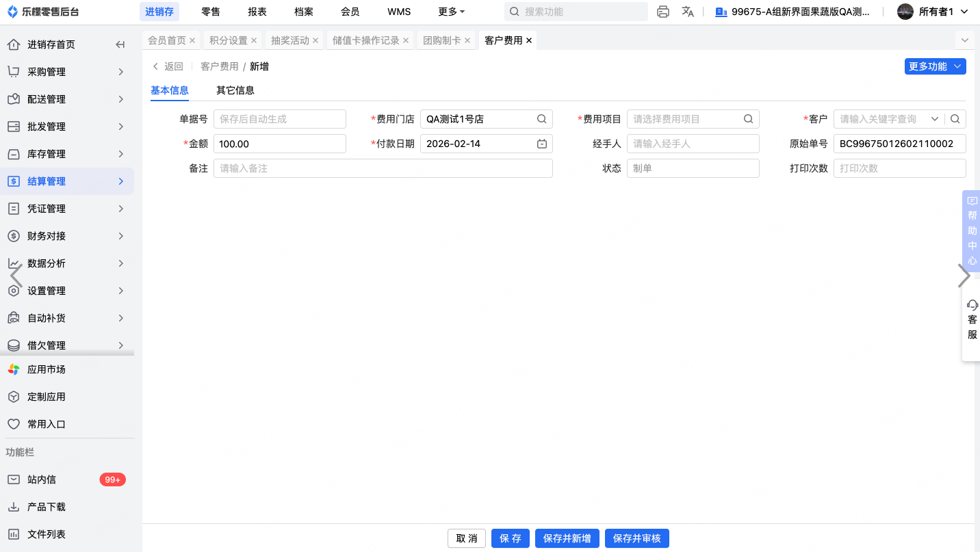
Task: Click search icon in 费用项目 field
Action: [748, 119]
